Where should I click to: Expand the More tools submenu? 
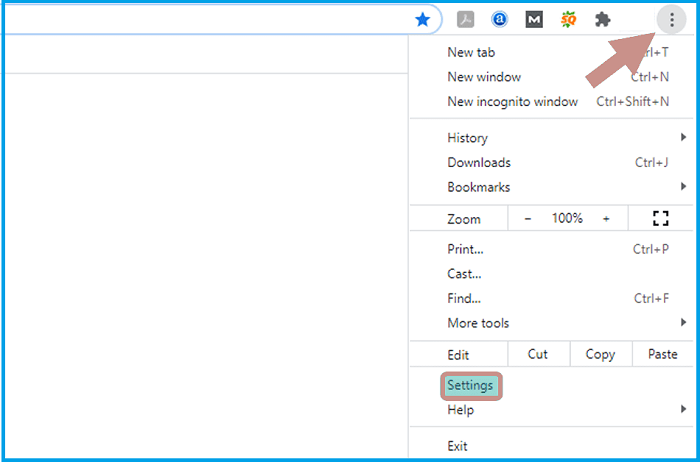pyautogui.click(x=551, y=323)
